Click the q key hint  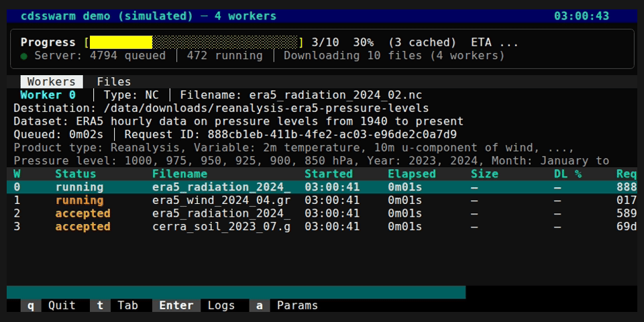click(32, 306)
